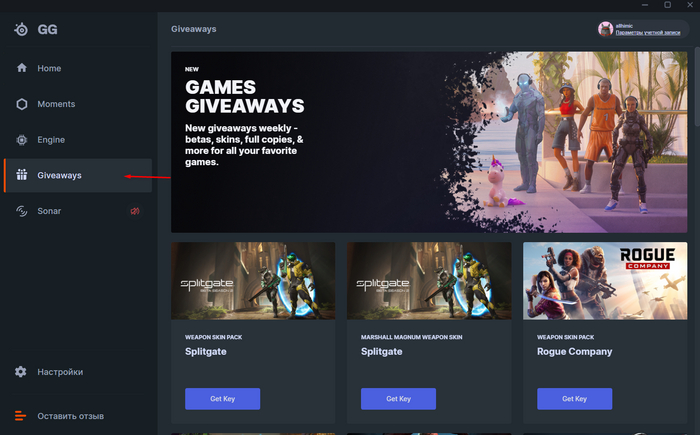
Task: Click the Home house icon
Action: (x=21, y=68)
